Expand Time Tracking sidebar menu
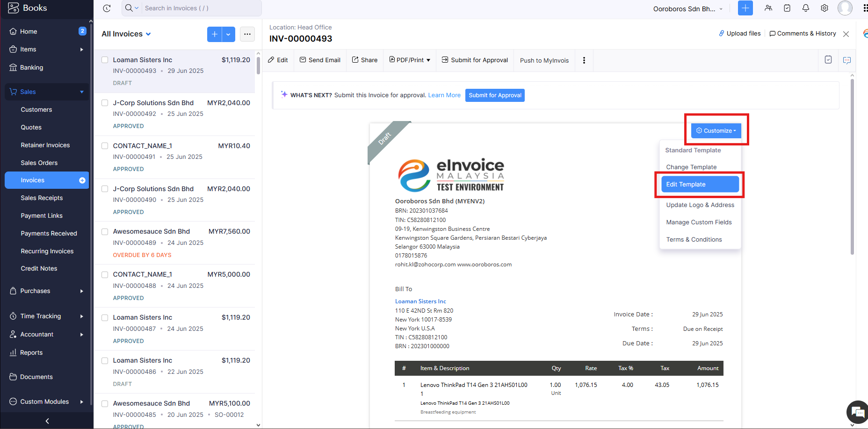Screen dimensions: 868x429 pos(47,316)
